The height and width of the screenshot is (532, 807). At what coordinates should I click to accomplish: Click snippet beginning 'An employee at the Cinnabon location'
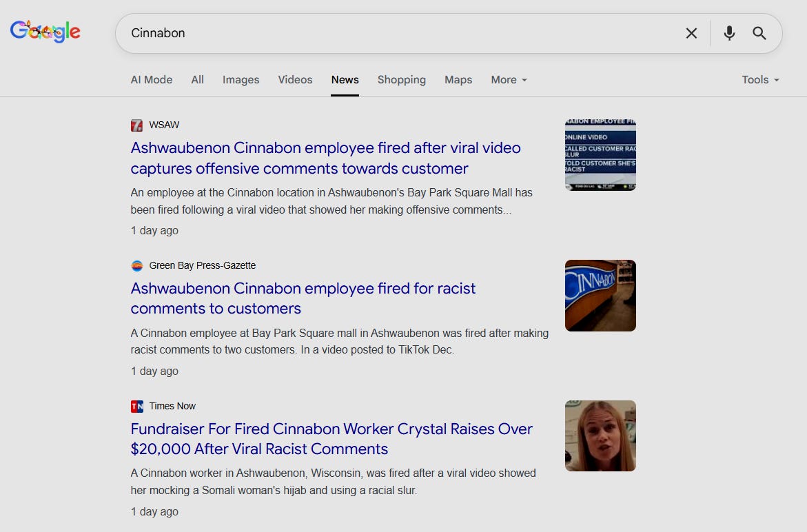tap(331, 201)
